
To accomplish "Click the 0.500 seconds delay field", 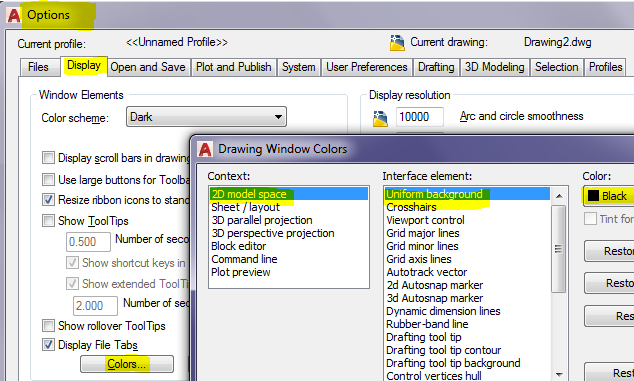I will coord(88,242).
